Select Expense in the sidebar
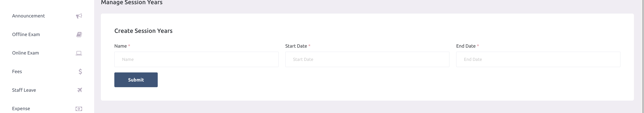This screenshot has height=113, width=644. point(47,108)
